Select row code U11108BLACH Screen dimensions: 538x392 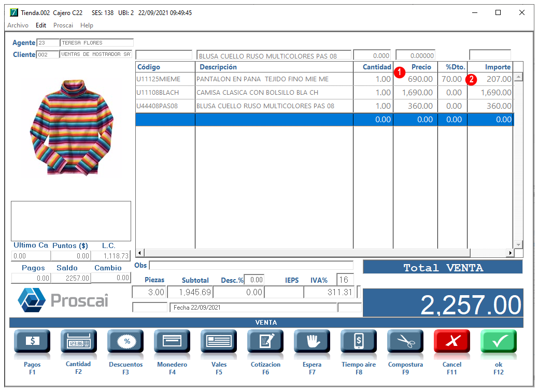coord(158,93)
